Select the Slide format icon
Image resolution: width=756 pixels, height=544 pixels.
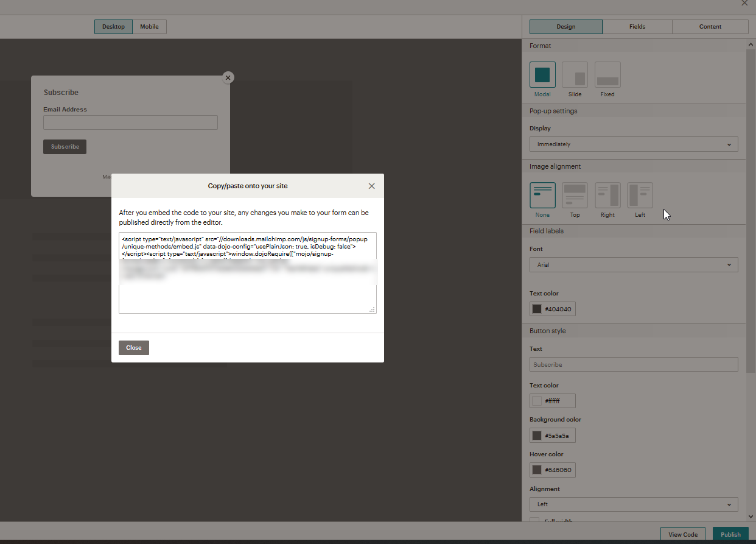(x=575, y=74)
